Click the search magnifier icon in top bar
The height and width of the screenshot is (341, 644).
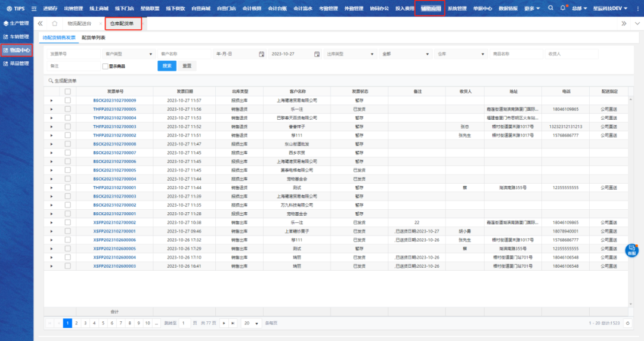[x=550, y=8]
